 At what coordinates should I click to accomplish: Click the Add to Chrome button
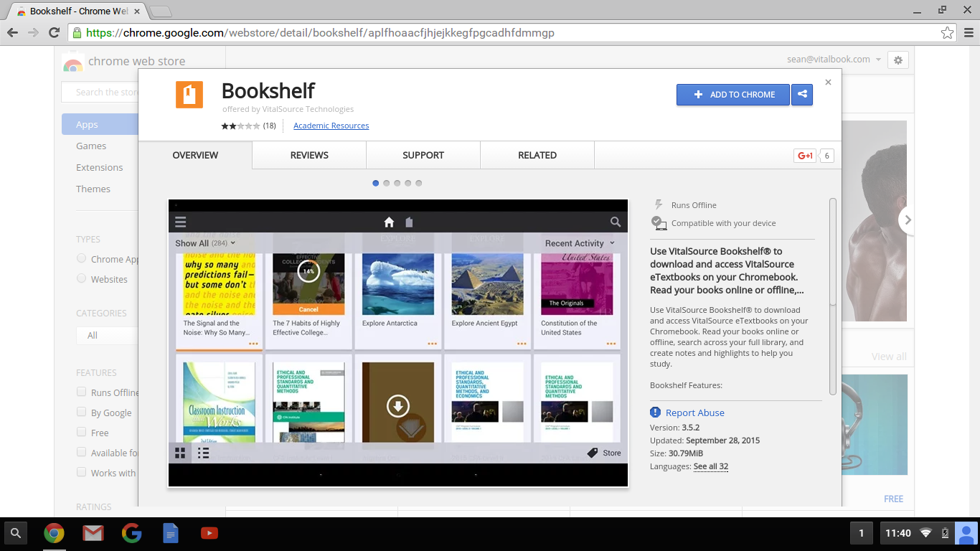point(733,95)
